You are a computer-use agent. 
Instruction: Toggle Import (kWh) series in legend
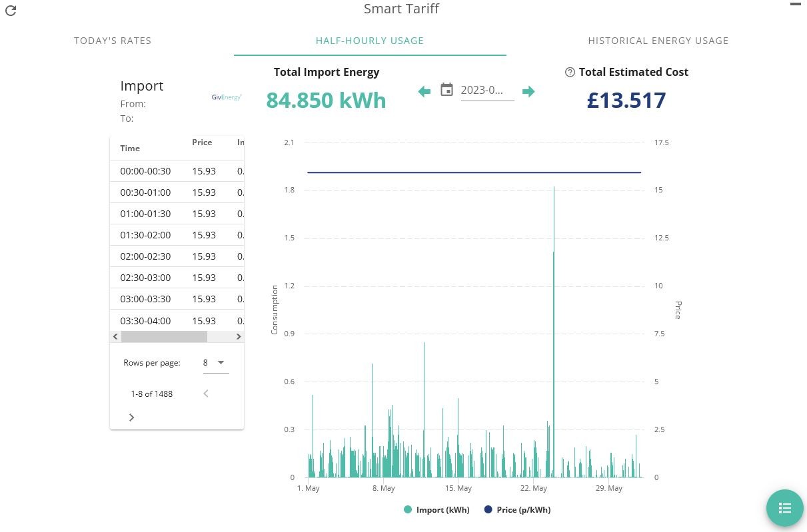(436, 510)
